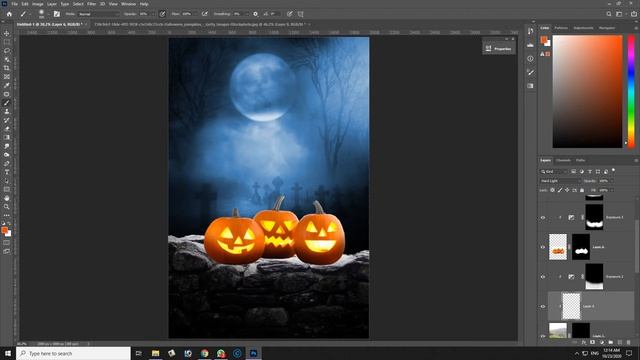The height and width of the screenshot is (360, 640).
Task: Create a new group folder icon
Action: (611, 342)
